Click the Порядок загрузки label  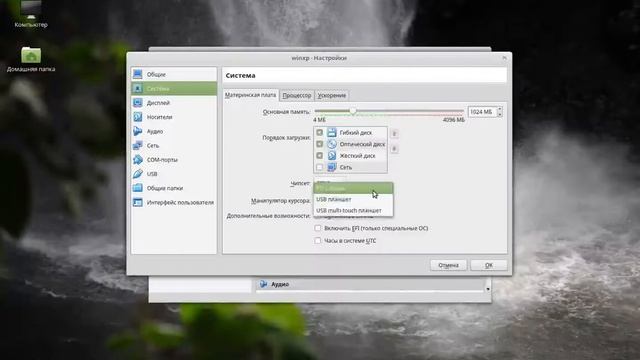coord(286,138)
